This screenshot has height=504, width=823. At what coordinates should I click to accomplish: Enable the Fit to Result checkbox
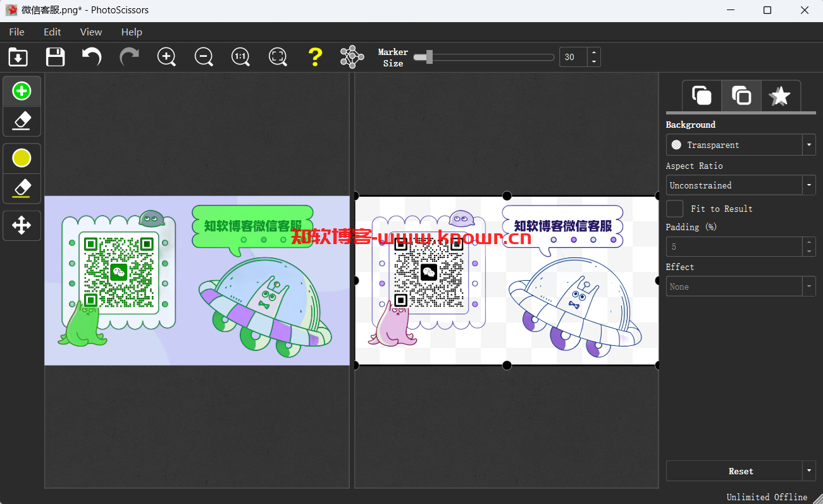tap(675, 209)
